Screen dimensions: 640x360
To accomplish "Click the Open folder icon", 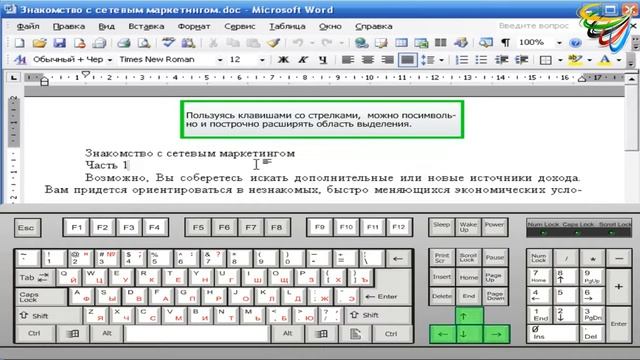I will [39, 42].
